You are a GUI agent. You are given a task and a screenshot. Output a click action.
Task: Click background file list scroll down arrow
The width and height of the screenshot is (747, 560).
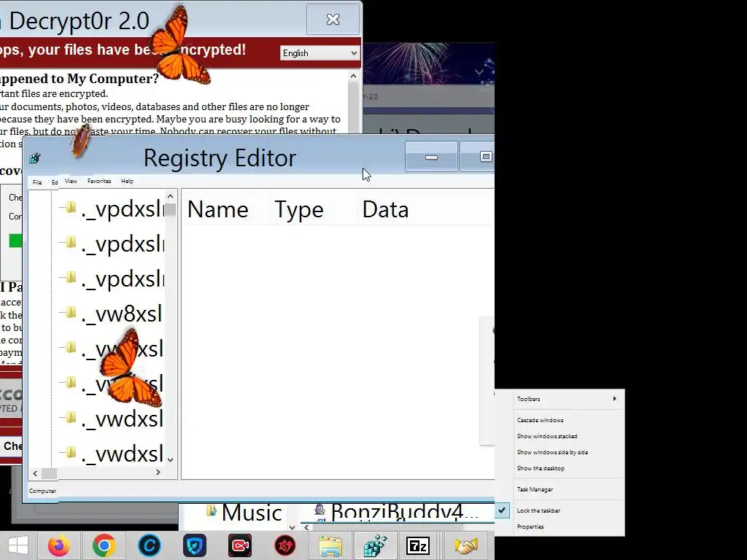pos(292,527)
